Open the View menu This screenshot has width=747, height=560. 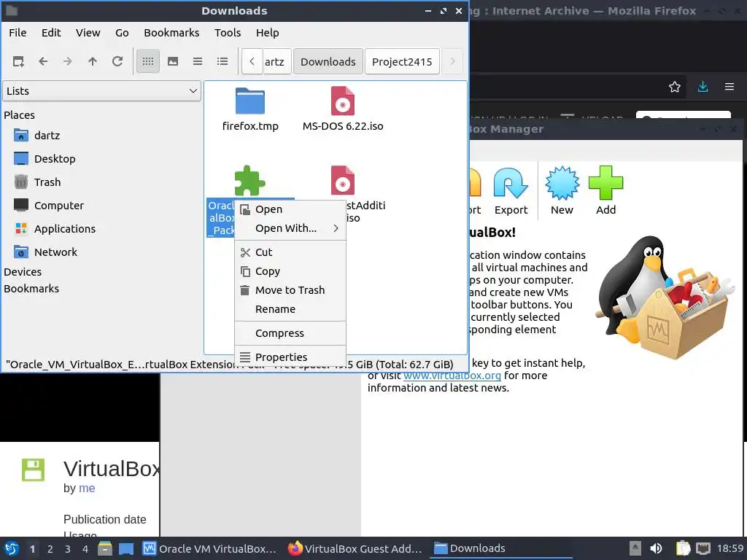[88, 33]
